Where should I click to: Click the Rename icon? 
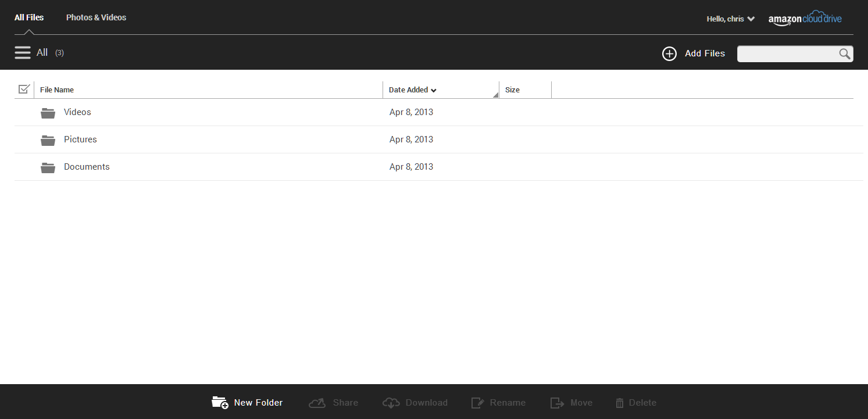pyautogui.click(x=478, y=402)
